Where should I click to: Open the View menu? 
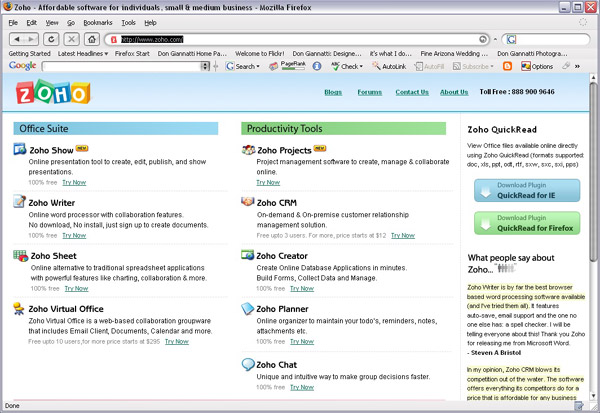click(52, 23)
